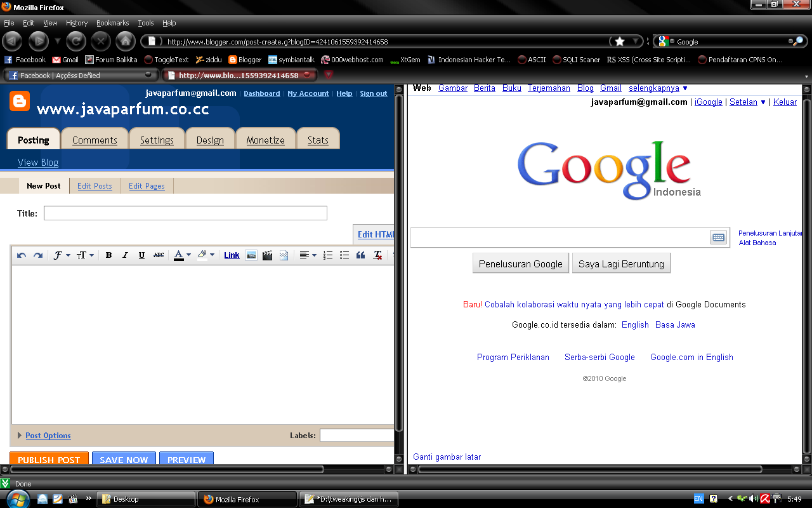Click PUBLISH POST button
The image size is (812, 508).
point(49,460)
